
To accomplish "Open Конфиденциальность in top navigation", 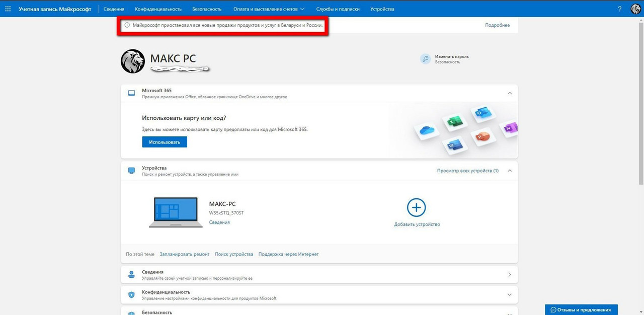I will [x=158, y=9].
